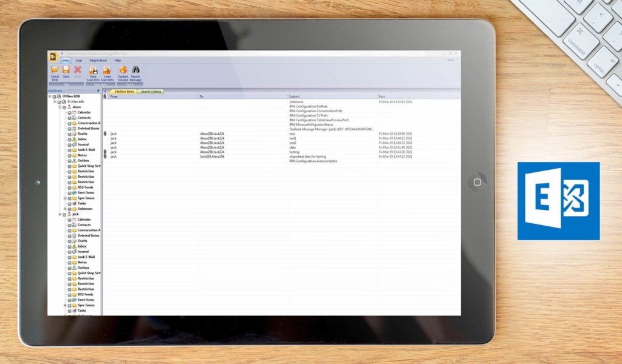Open the Registration menu
622x364 pixels.
tap(98, 61)
